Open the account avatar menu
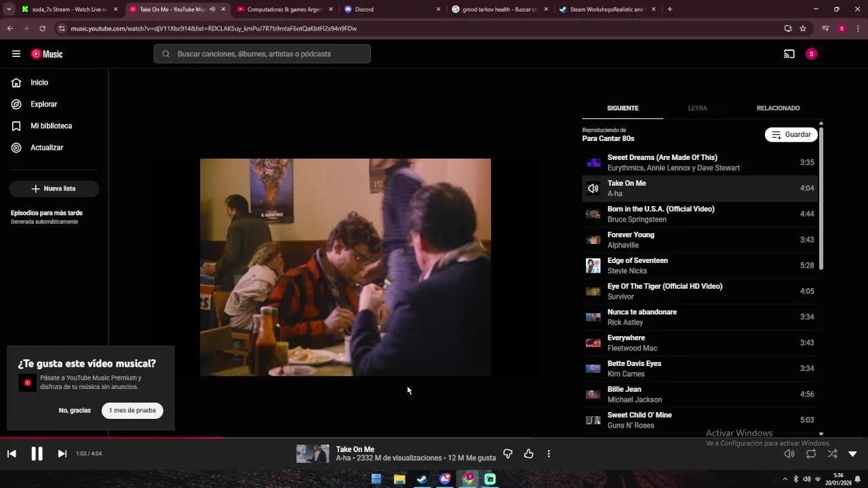Screen dimensions: 868x488 [811, 54]
